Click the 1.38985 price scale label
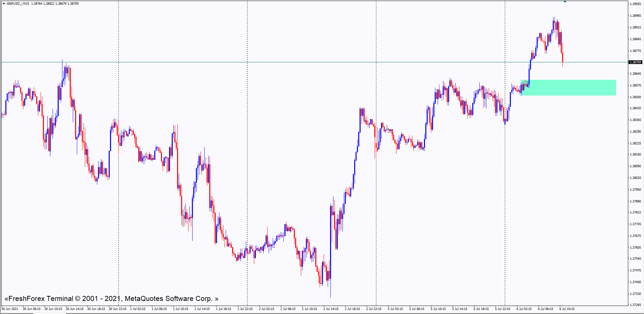 (x=635, y=16)
